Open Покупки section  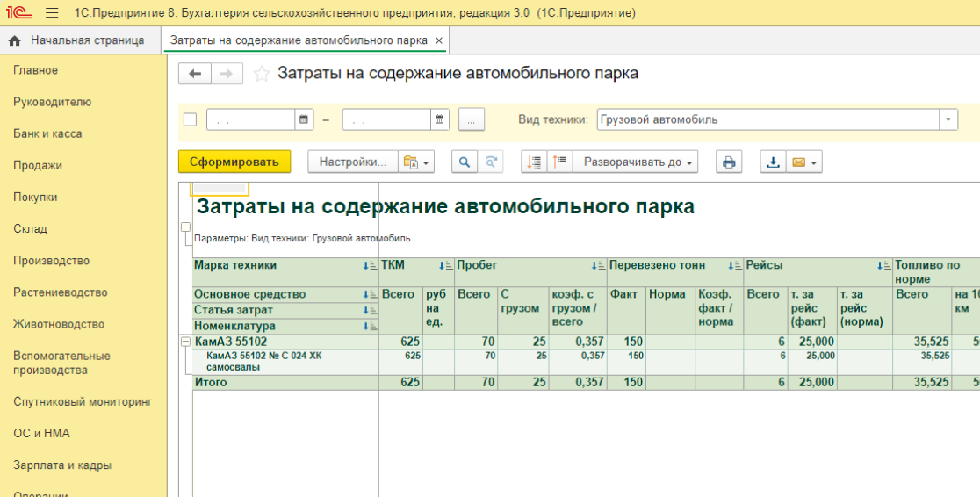click(x=35, y=197)
